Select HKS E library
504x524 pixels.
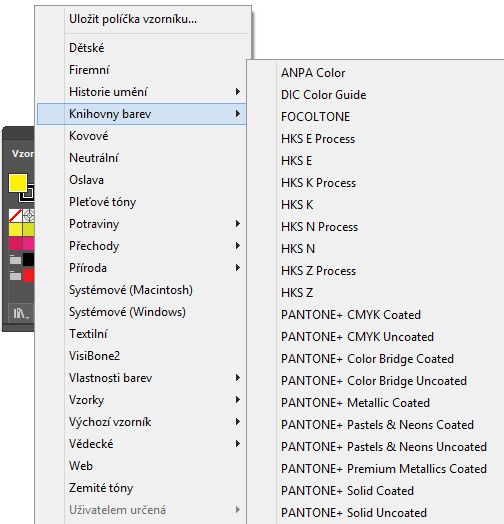point(376,161)
